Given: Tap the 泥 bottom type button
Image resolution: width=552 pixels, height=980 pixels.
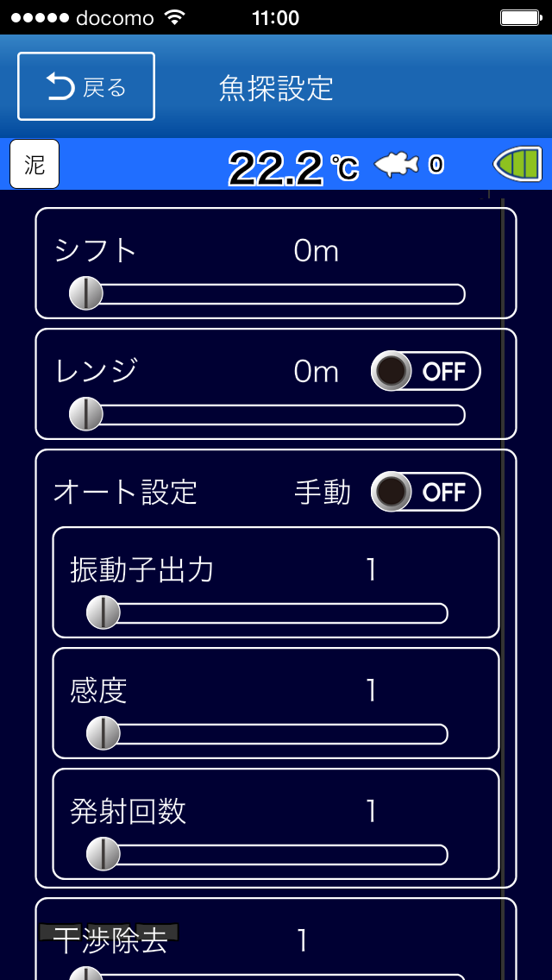Looking at the screenshot, I should [x=34, y=164].
